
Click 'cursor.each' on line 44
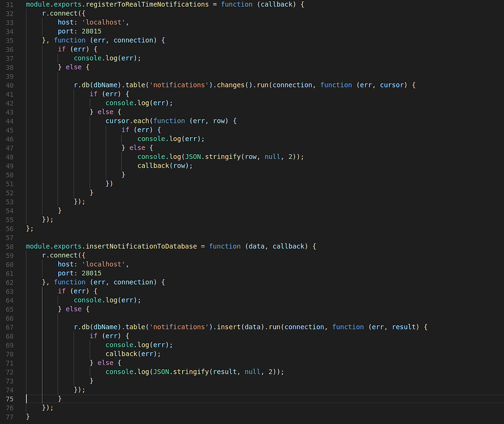click(128, 121)
